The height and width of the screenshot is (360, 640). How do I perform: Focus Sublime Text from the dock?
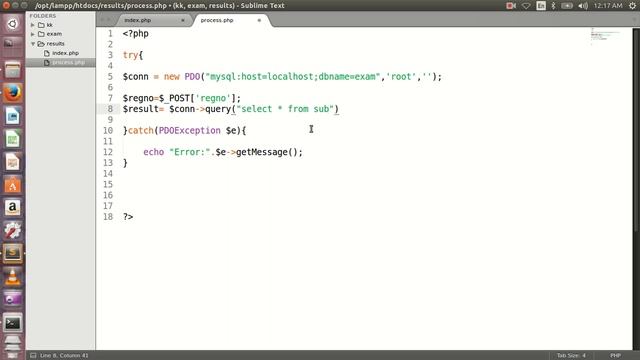12,253
